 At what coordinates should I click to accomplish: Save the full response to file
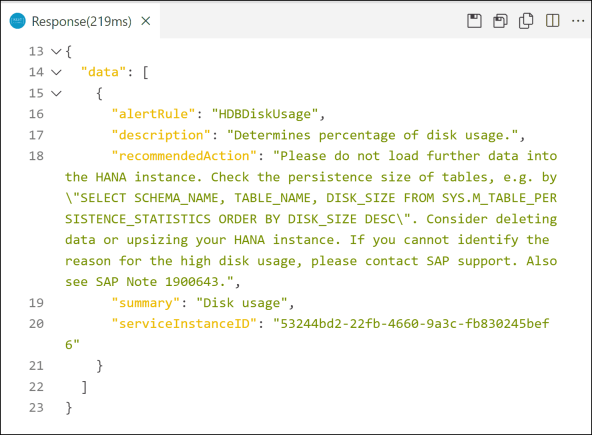[474, 21]
